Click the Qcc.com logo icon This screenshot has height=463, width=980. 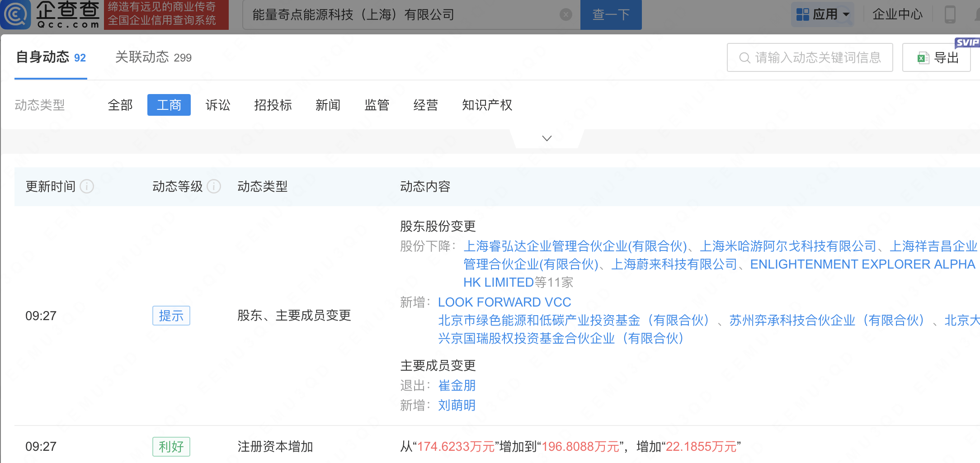[x=16, y=14]
